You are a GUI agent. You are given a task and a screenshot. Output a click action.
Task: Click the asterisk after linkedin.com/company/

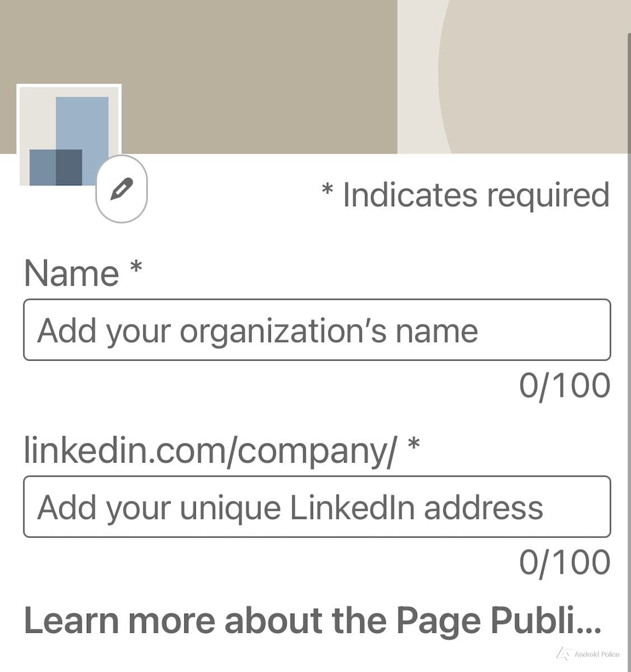coord(414,445)
